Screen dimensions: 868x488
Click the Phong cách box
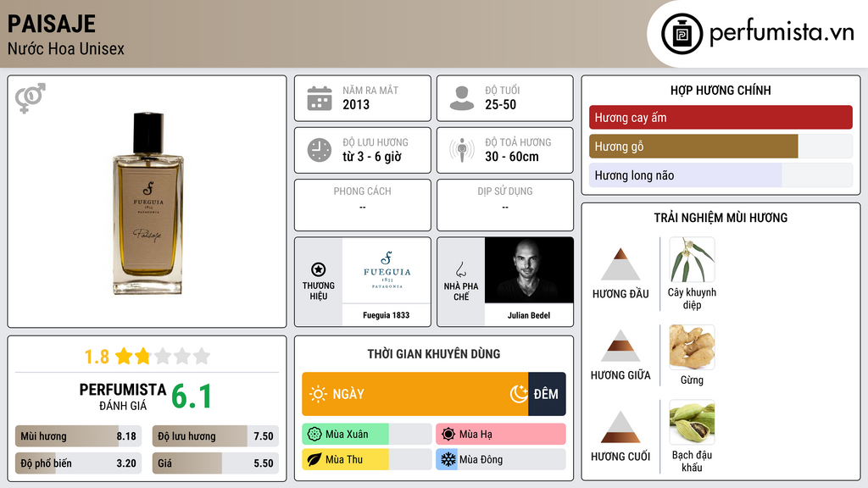[x=363, y=205]
